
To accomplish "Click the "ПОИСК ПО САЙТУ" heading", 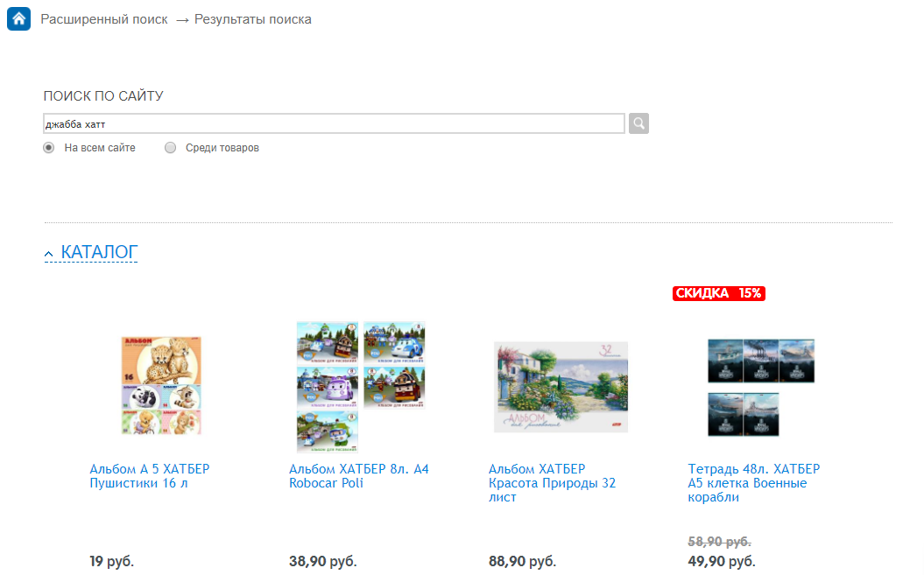I will pyautogui.click(x=103, y=96).
